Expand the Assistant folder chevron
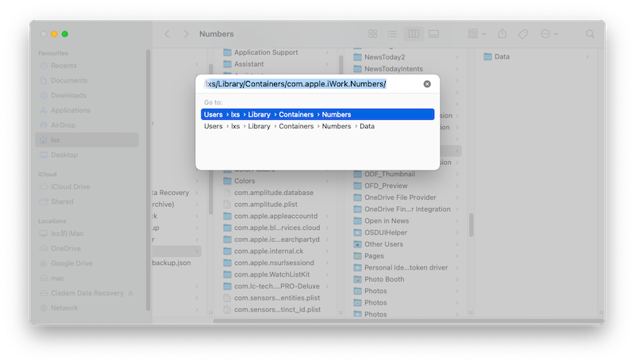The width and height of the screenshot is (635, 364). click(327, 64)
